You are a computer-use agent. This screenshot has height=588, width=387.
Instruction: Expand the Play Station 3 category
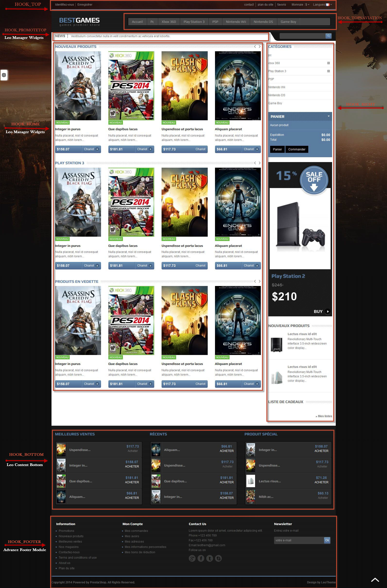pos(328,71)
